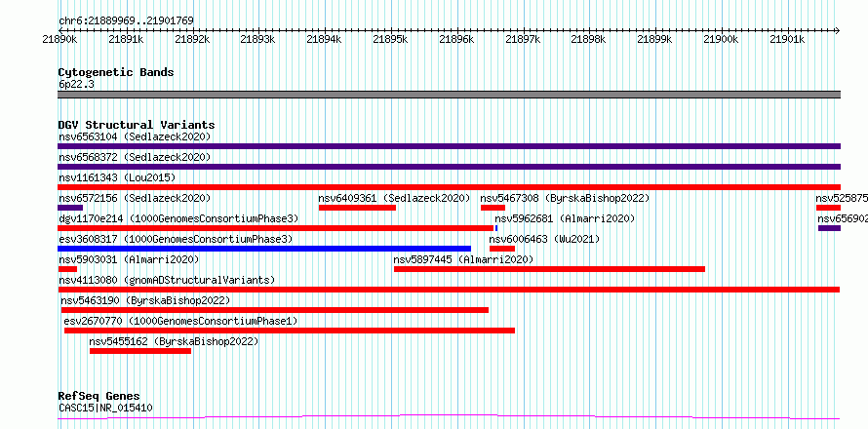The image size is (868, 429).
Task: Click the red bar for nsv1161343
Action: (449, 187)
